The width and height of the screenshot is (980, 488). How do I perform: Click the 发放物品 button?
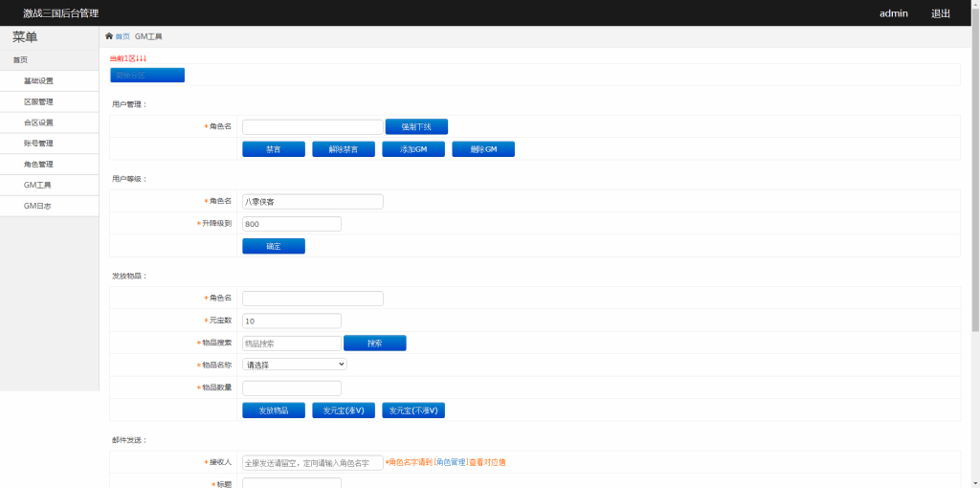pyautogui.click(x=274, y=410)
